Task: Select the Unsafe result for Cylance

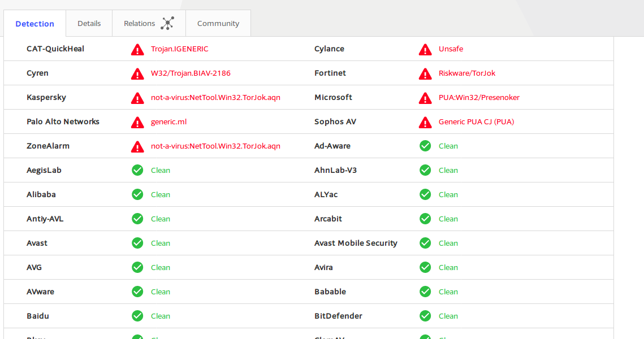Action: 451,49
